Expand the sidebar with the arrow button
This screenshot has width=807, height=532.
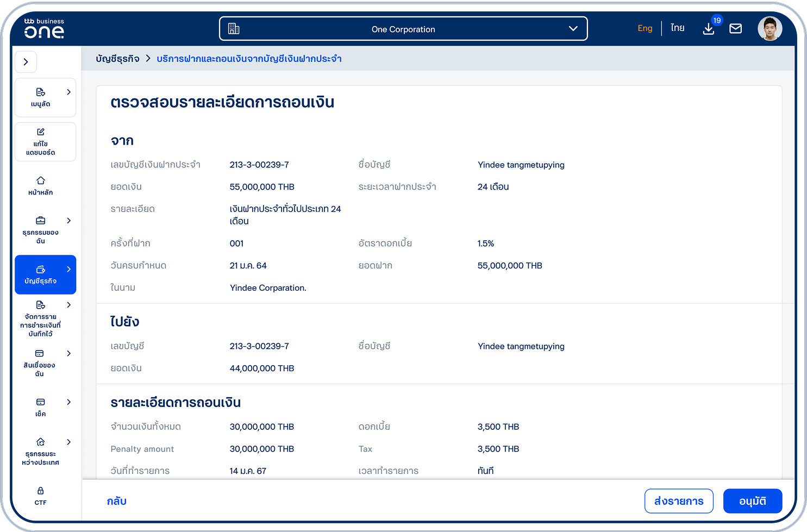(x=26, y=62)
